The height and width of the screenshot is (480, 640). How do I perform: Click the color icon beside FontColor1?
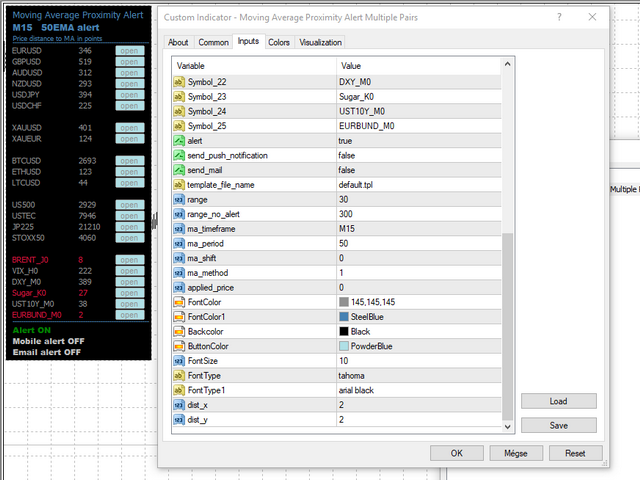pos(179,317)
